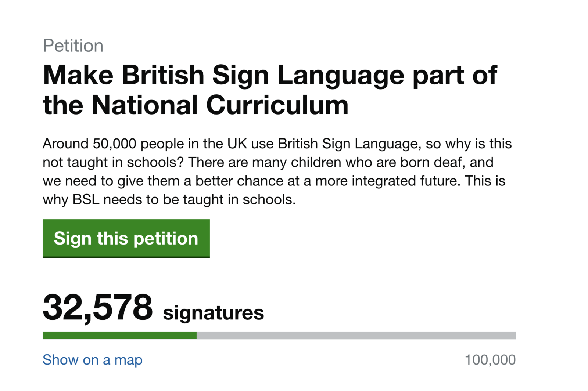The height and width of the screenshot is (391, 588).
Task: Click the bold word signatures beside the count
Action: point(214,313)
